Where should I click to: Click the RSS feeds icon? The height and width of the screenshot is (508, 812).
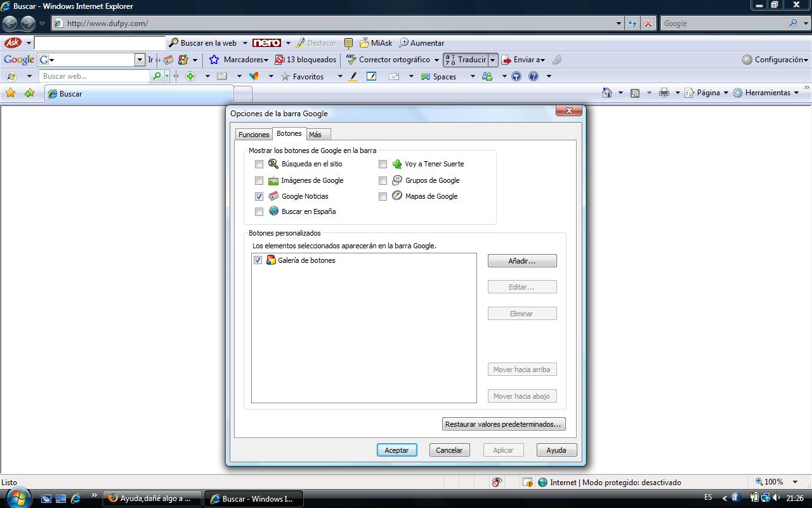point(635,93)
